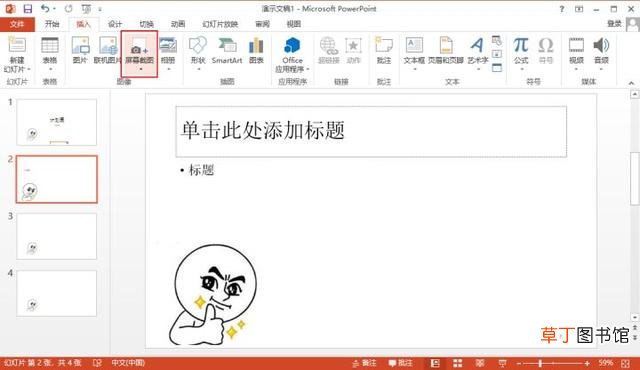Open PowerPoint help question mark

[x=562, y=9]
